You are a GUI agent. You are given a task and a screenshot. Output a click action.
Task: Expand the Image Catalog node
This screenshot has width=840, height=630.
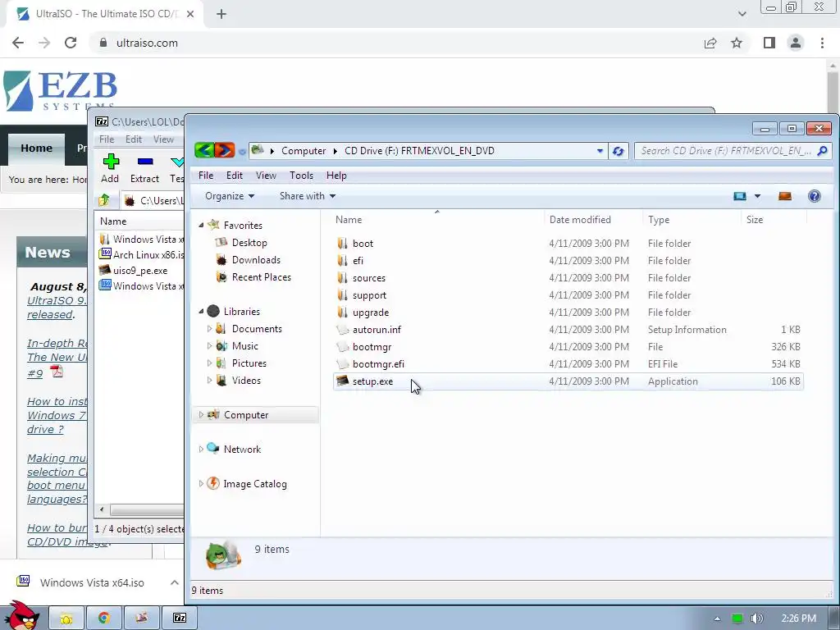point(202,484)
